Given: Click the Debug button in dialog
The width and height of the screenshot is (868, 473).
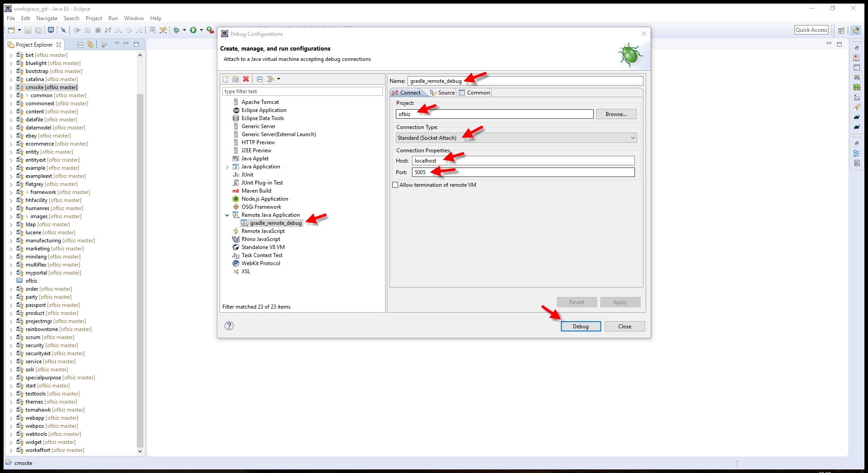Looking at the screenshot, I should click(x=581, y=327).
